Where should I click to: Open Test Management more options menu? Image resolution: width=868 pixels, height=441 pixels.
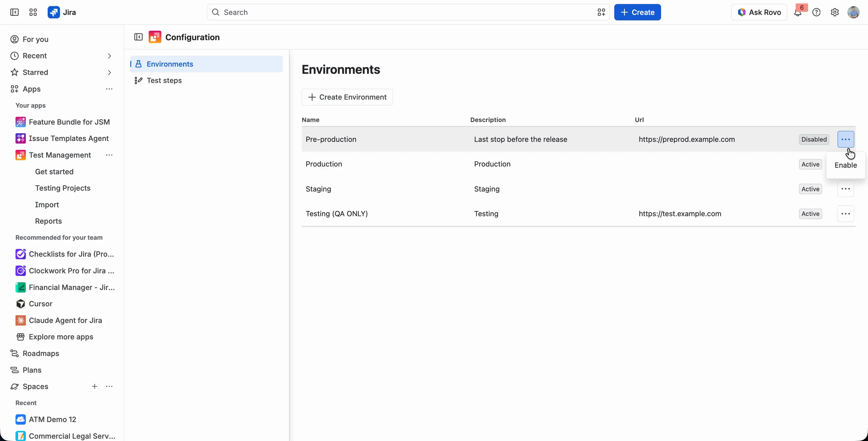pyautogui.click(x=109, y=155)
